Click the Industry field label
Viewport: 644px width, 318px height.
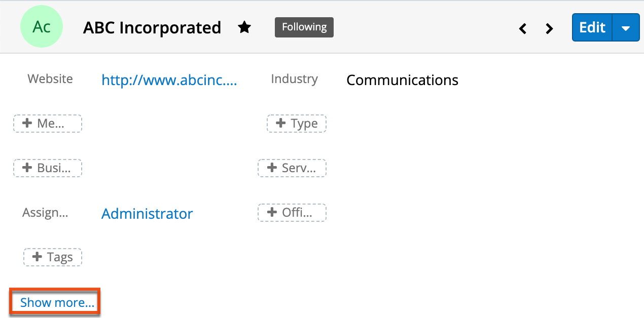[x=294, y=79]
